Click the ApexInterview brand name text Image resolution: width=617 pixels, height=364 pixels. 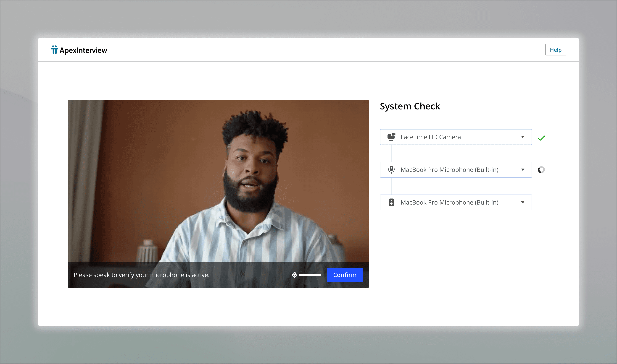(83, 50)
